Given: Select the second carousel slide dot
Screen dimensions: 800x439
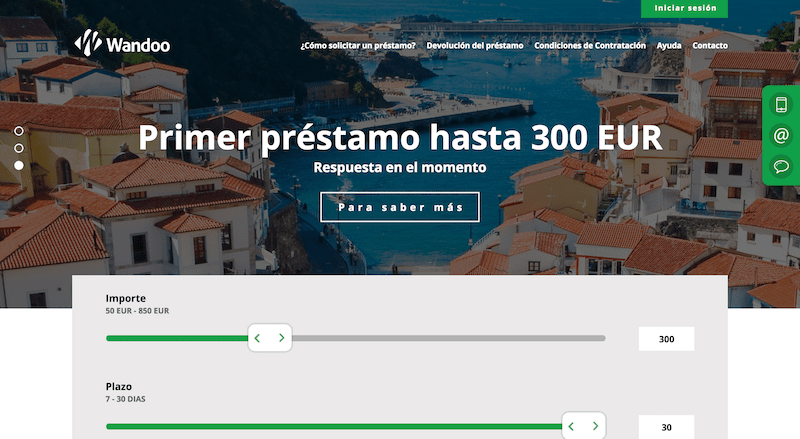Looking at the screenshot, I should coord(19,148).
